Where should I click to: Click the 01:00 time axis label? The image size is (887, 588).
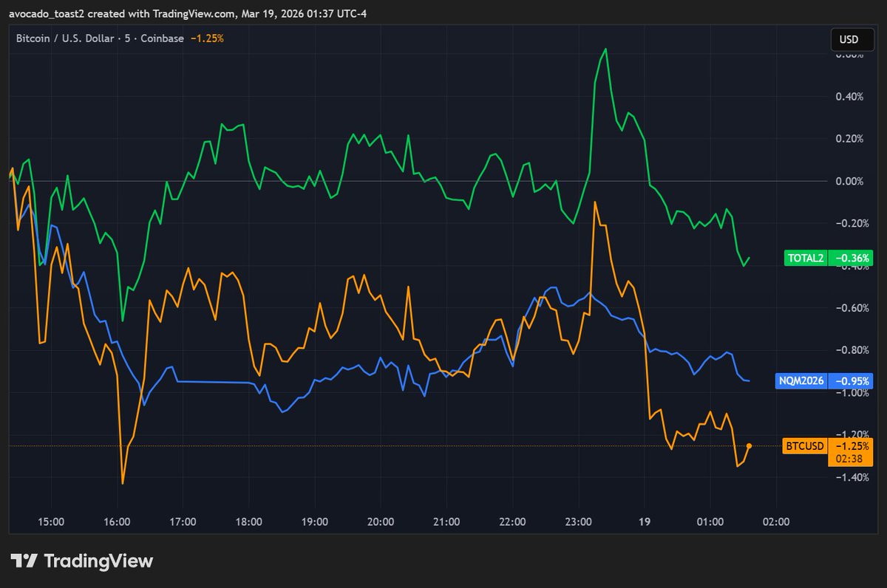(x=710, y=522)
